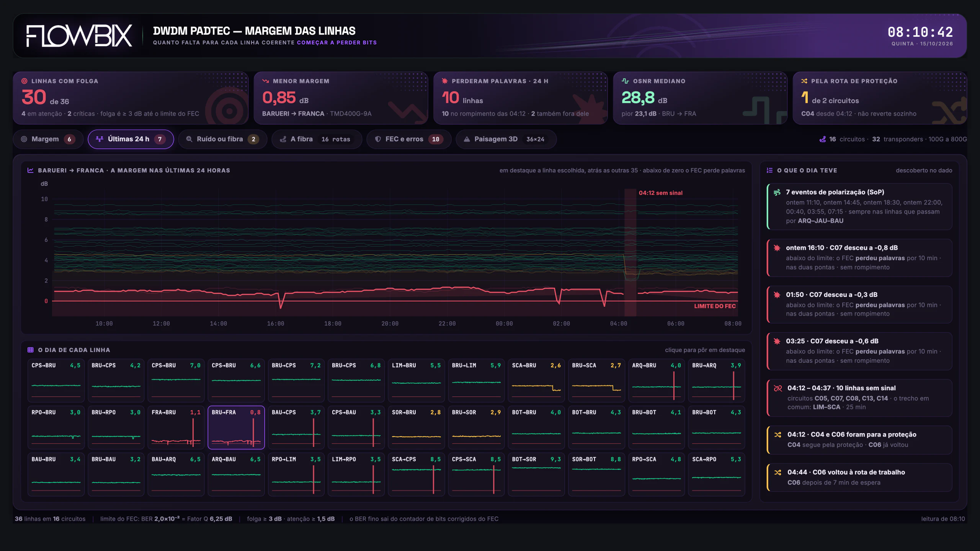Click the circuits icon beside 16 circuitos

[823, 139]
